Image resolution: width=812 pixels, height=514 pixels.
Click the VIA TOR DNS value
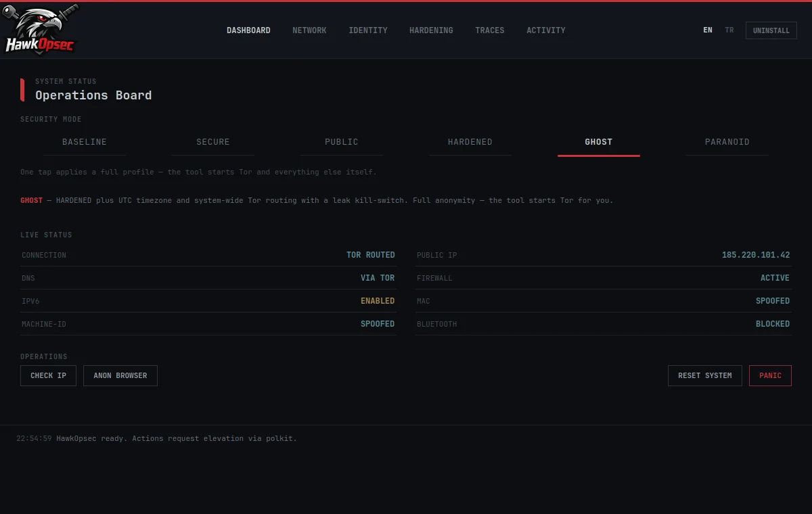point(378,278)
